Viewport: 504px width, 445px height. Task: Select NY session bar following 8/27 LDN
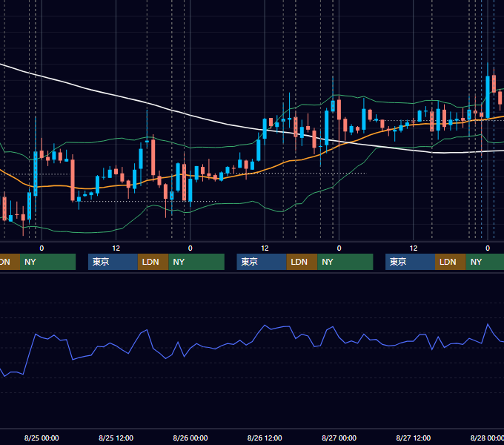pos(485,262)
